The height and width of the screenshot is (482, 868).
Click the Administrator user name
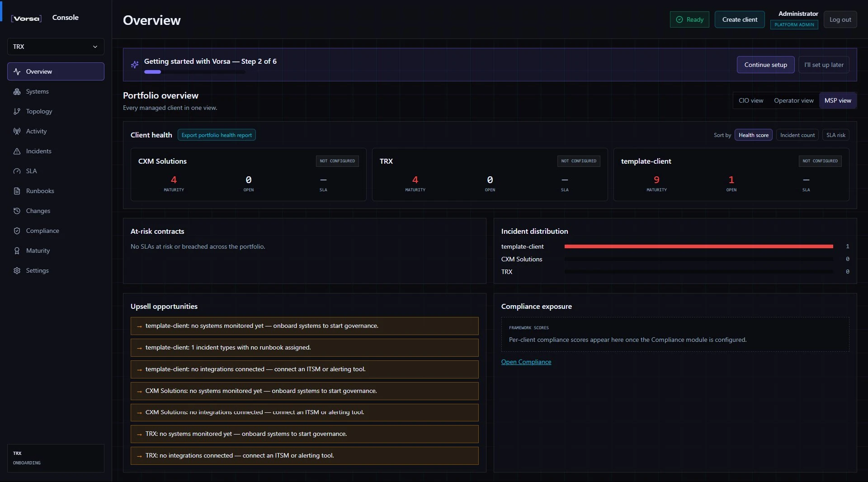pos(798,14)
